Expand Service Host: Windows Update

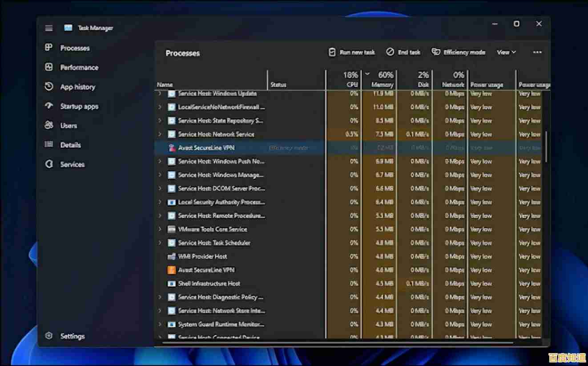click(x=160, y=94)
